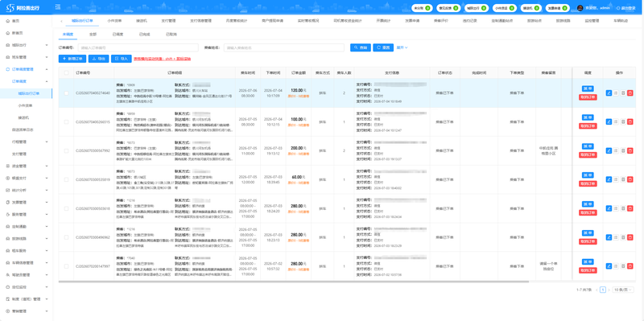Open the 新首页 sidebar icon
Viewport: 644px width, 321px height.
tap(8, 33)
